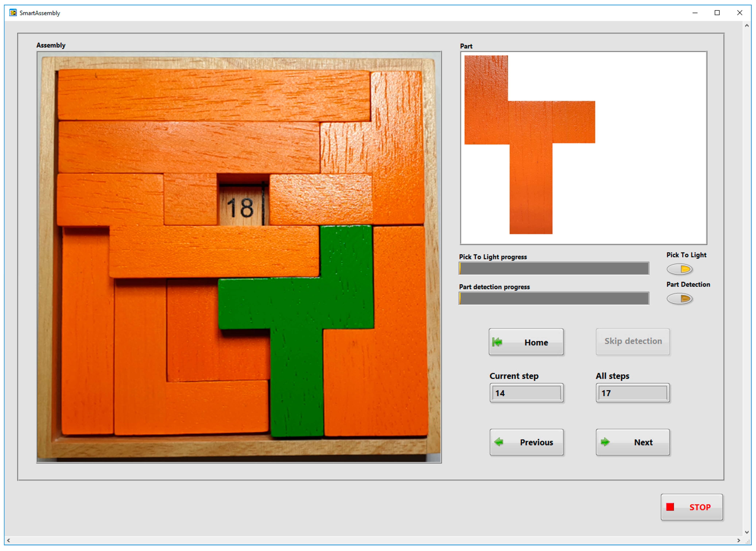Click the vertical scrollbar down arrow
The height and width of the screenshot is (551, 756).
click(747, 533)
